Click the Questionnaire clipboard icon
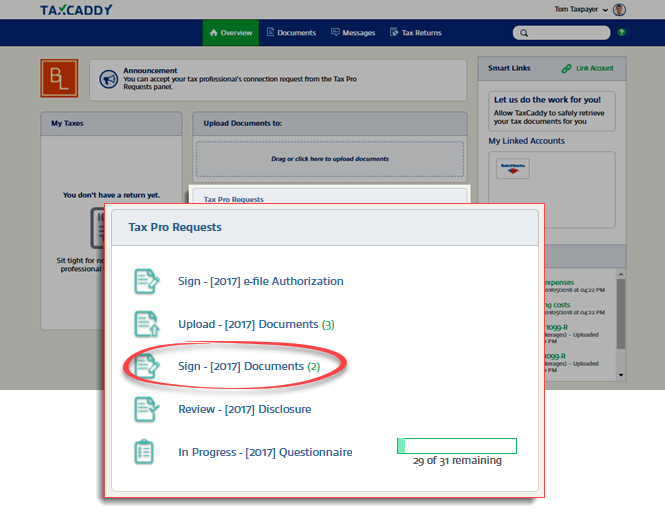The width and height of the screenshot is (665, 513). click(x=144, y=452)
